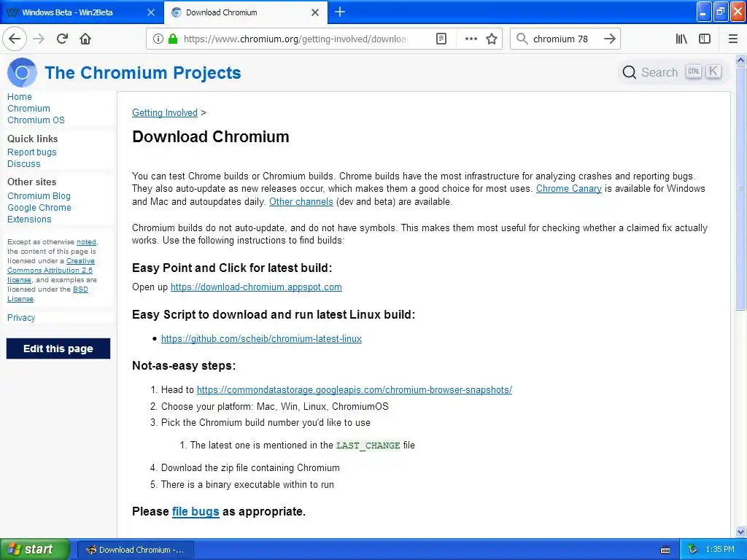Open the Chrome Canary link
This screenshot has height=560, width=747.
coord(569,189)
